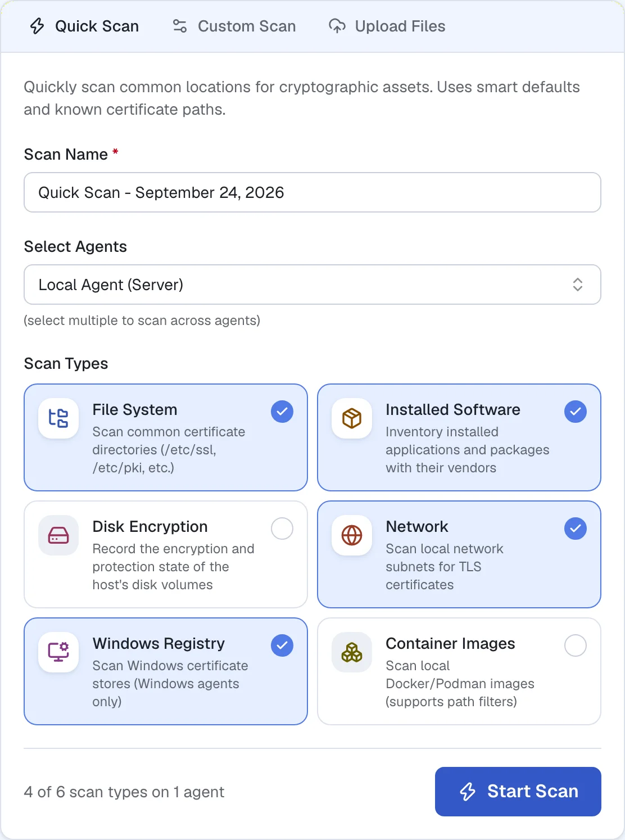Click the 'select multiple to scan' hint
This screenshot has width=625, height=840.
[142, 320]
